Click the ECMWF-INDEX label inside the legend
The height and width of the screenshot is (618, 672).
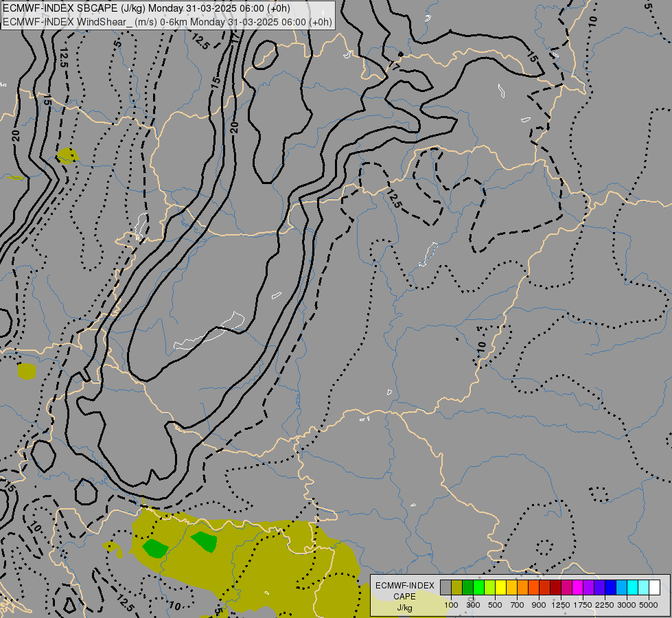404,586
